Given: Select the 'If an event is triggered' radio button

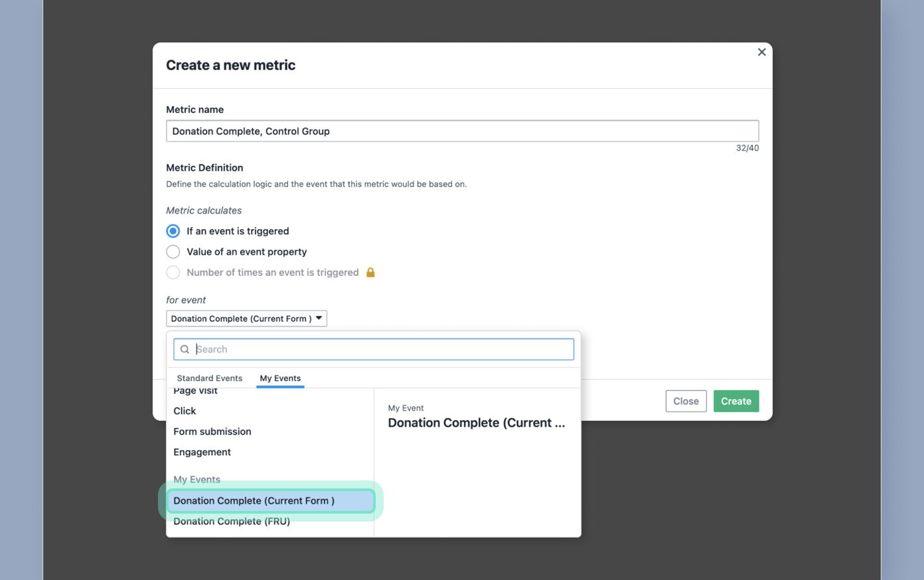Looking at the screenshot, I should [173, 231].
